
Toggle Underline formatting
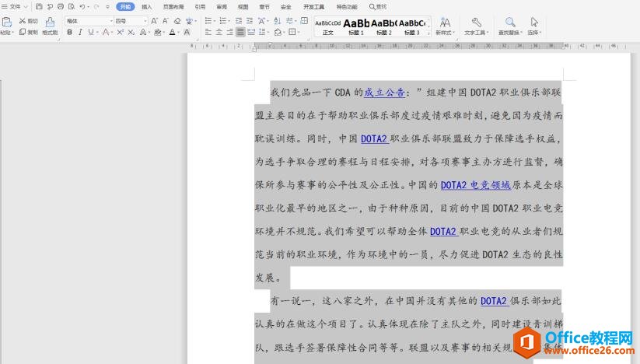[x=91, y=32]
